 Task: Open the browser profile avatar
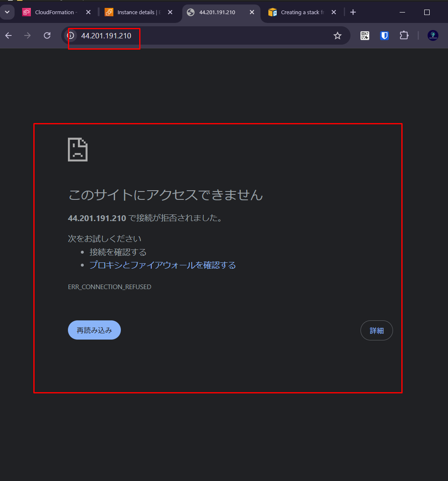coord(433,35)
